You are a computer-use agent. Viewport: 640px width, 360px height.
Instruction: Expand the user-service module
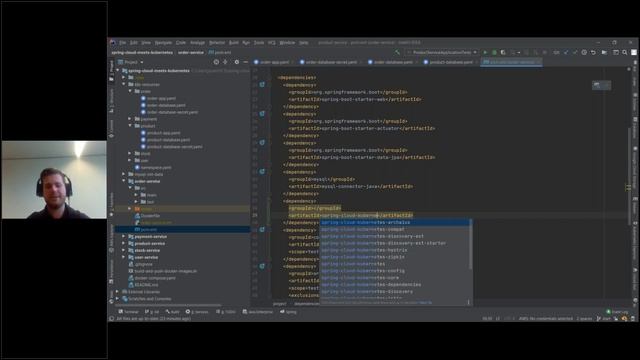coord(124,257)
